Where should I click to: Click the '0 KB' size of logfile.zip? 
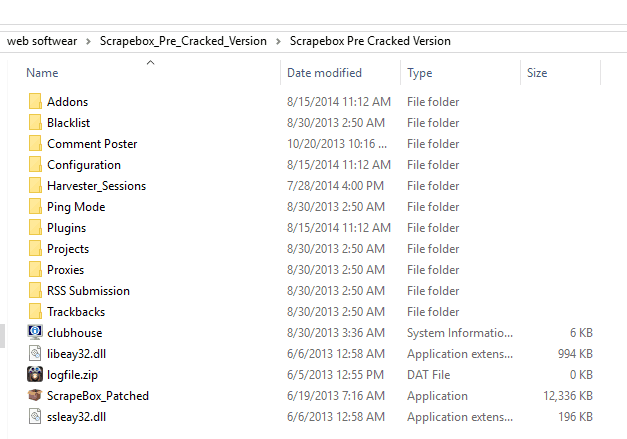coord(581,374)
